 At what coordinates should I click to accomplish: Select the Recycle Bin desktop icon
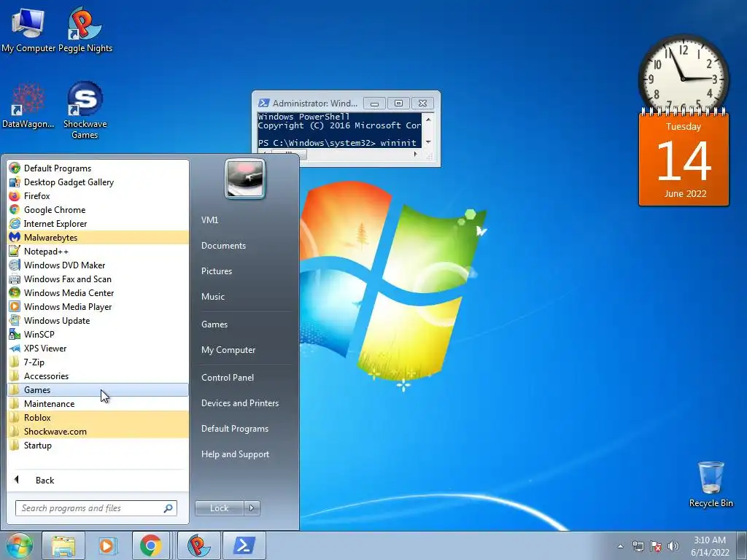(711, 484)
